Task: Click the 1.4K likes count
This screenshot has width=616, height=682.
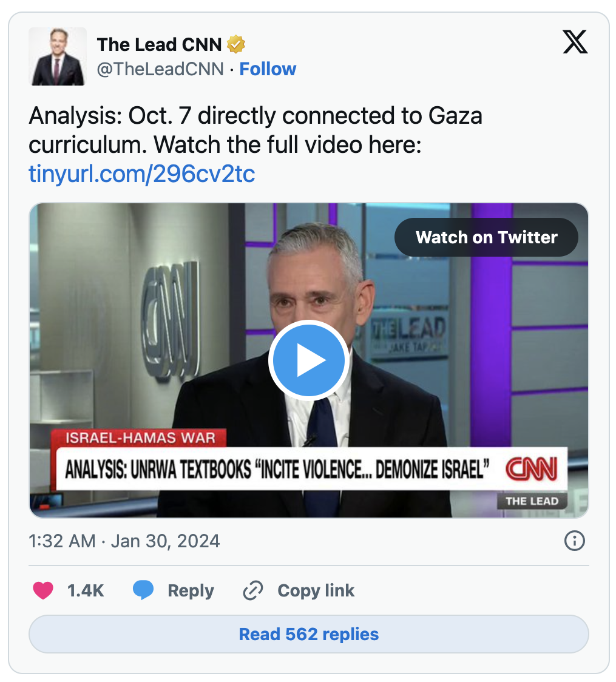Action: click(x=85, y=590)
